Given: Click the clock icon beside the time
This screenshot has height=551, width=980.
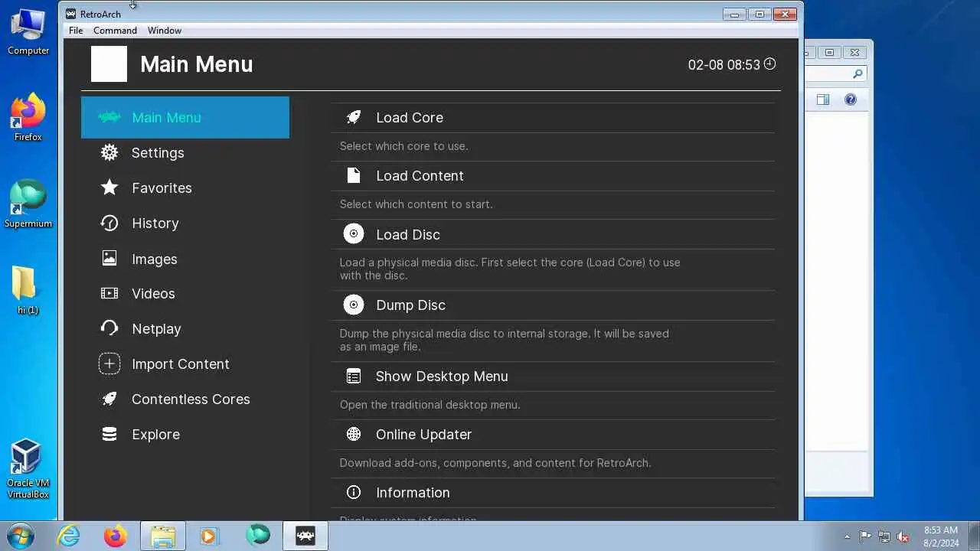Looking at the screenshot, I should [770, 64].
